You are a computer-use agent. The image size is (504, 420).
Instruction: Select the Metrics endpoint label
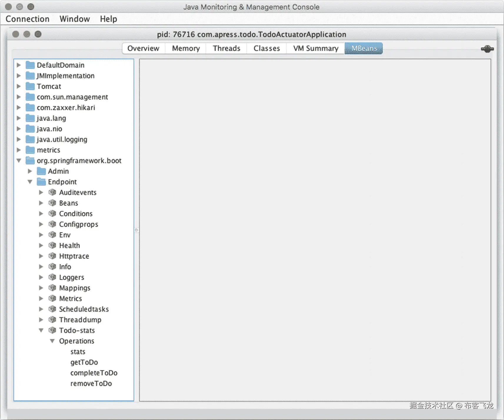(x=71, y=299)
